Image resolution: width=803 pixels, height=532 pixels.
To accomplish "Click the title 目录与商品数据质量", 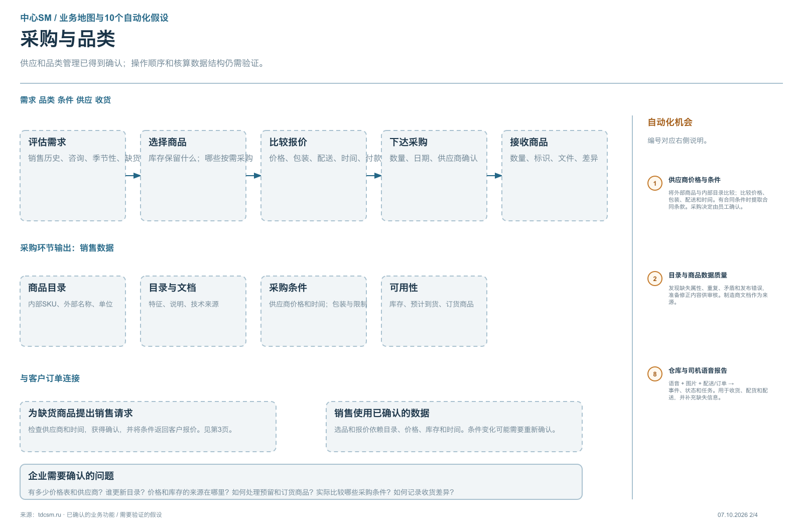I will [698, 275].
